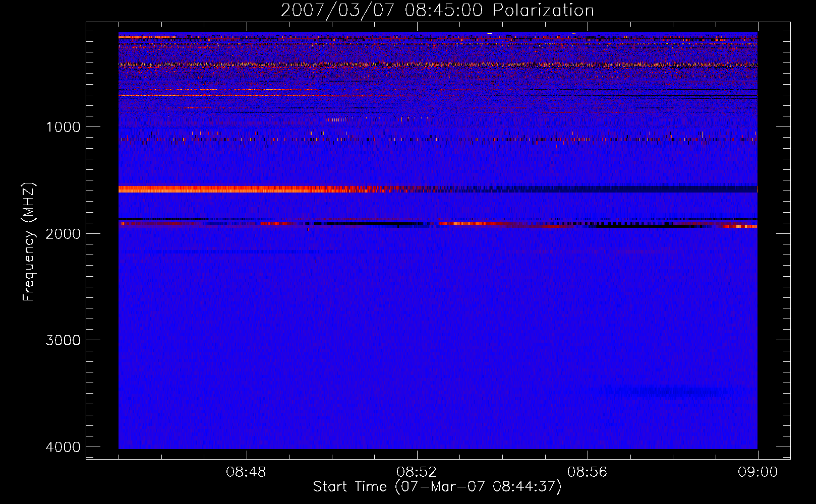Click the 08:52 time tick label
The width and height of the screenshot is (816, 504).
click(x=417, y=472)
